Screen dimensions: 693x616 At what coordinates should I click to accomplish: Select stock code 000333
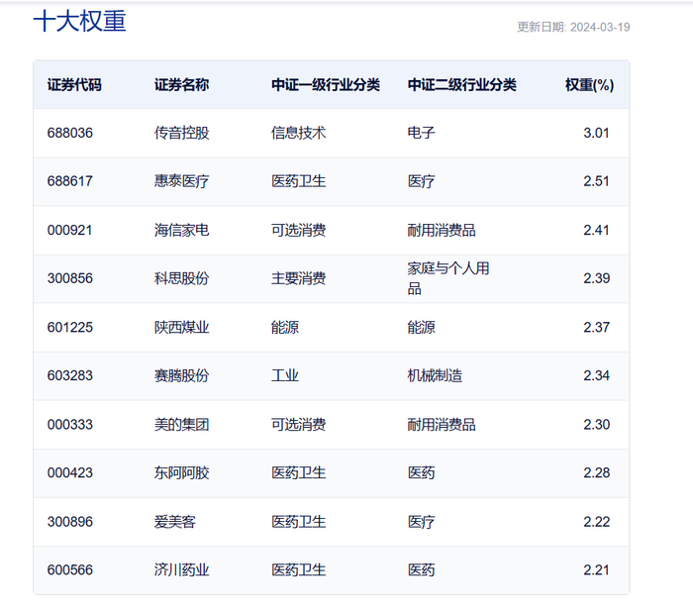pos(70,425)
